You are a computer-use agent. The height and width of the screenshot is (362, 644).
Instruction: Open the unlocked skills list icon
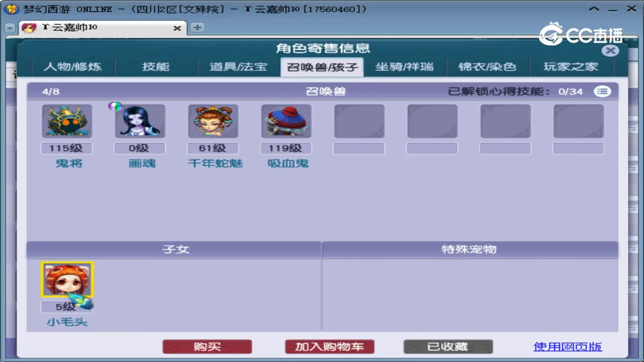coord(602,92)
